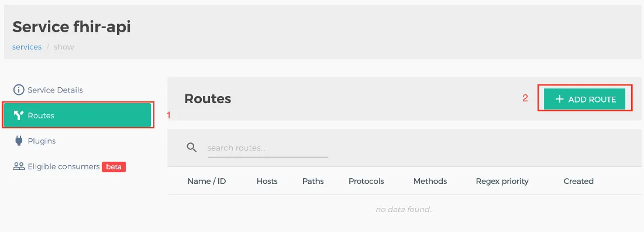Click the Plugins plug icon
This screenshot has width=644, height=232.
click(x=19, y=141)
